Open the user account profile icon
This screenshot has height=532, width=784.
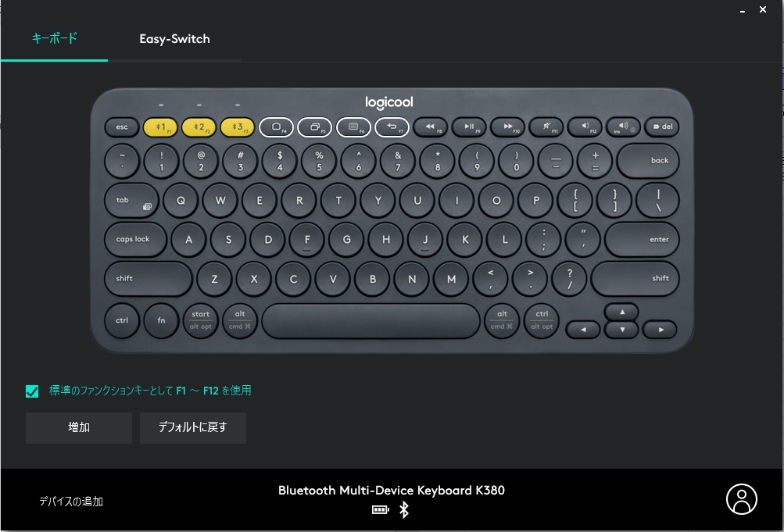742,498
